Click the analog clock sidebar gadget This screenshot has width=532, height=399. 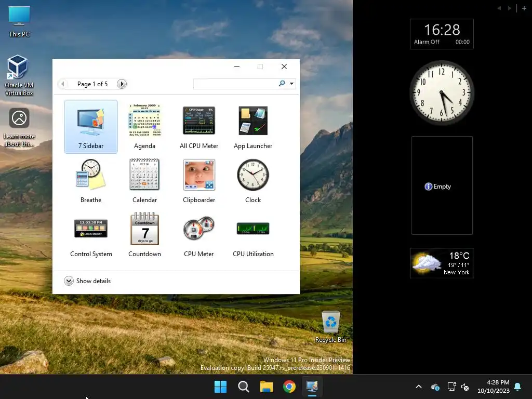(x=442, y=92)
